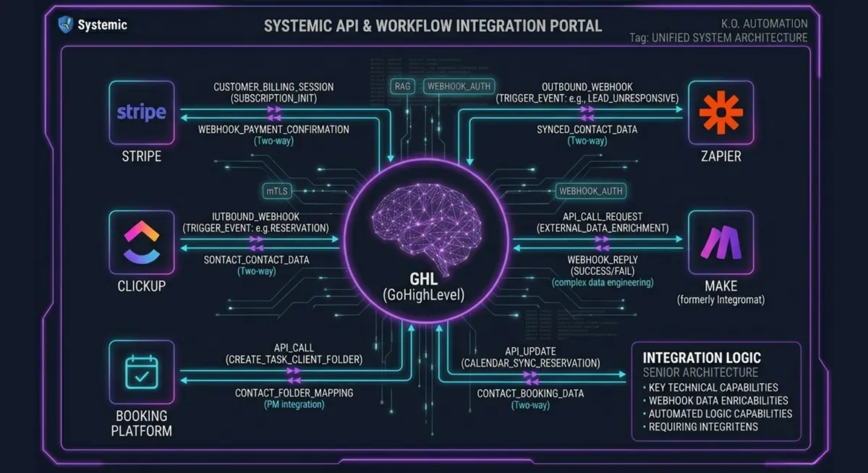
Task: Click Tag: UNIFIED SYSTEM ARCHITECTURE text
Action: pyautogui.click(x=718, y=37)
